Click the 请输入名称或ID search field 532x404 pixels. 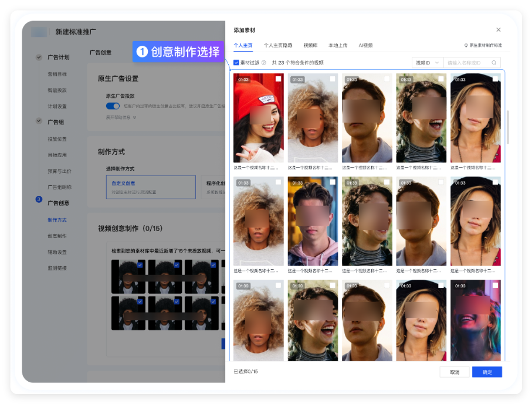coord(466,63)
